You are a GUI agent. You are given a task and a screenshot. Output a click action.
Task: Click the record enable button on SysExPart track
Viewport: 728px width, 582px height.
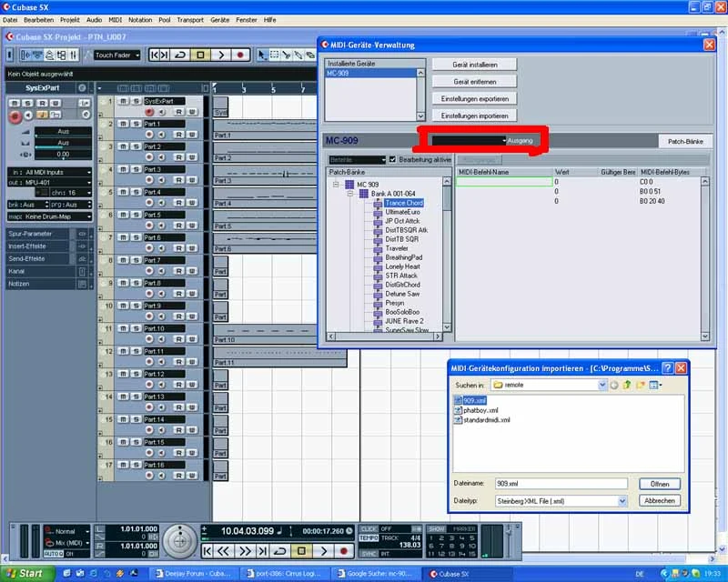click(x=149, y=112)
